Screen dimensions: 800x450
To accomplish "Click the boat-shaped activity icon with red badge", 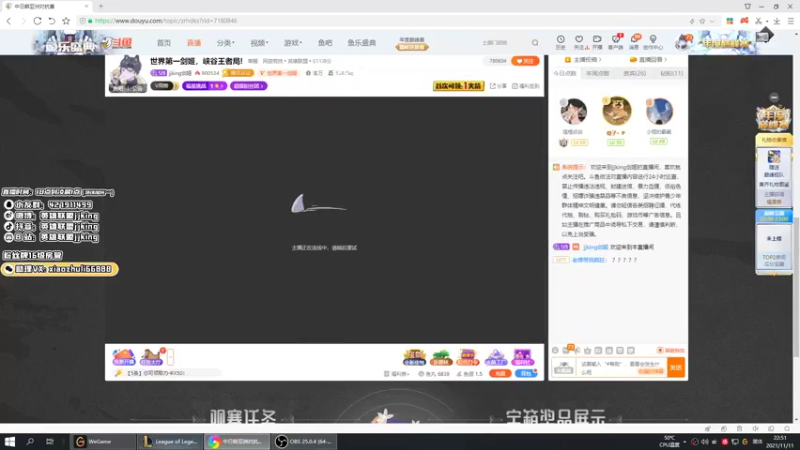I will (151, 357).
